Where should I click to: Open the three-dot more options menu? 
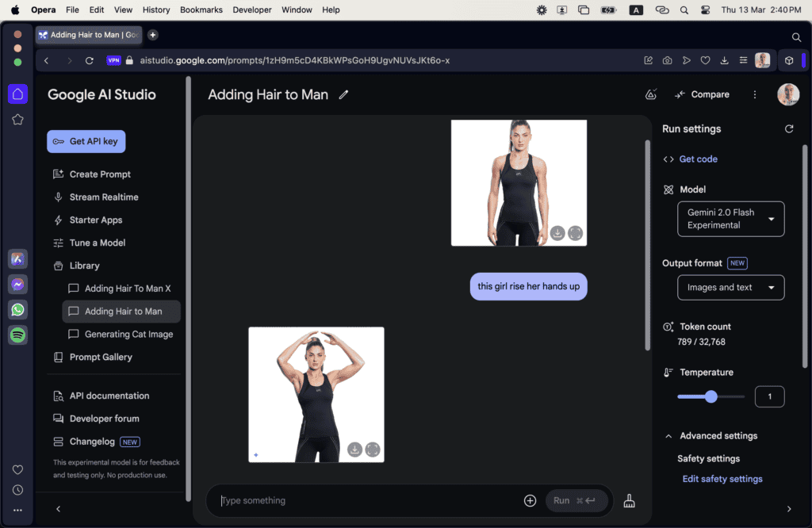[754, 94]
